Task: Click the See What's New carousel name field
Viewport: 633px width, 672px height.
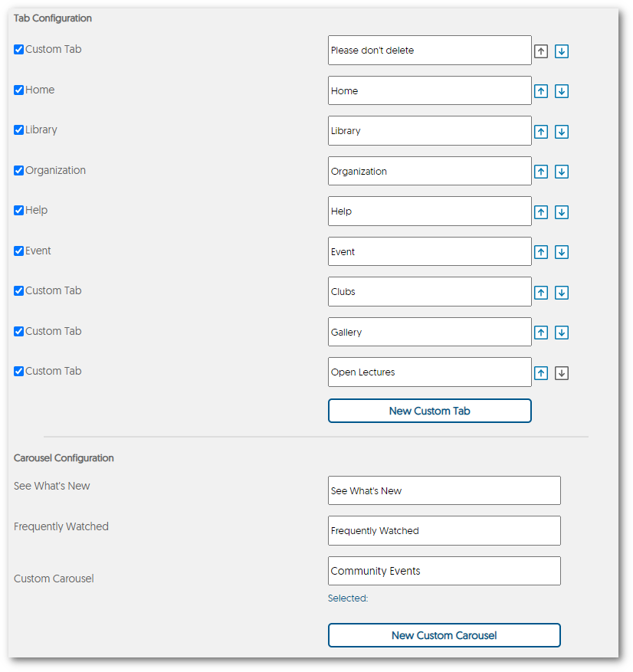Action: [x=444, y=490]
